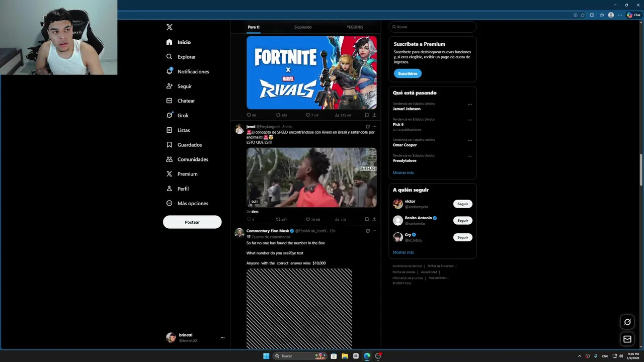Open more options for Jamari Johnson trend
Screen dimensions: 644x362
(470, 105)
